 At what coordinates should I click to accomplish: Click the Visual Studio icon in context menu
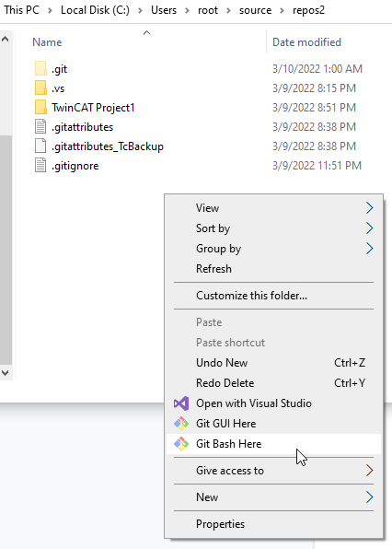click(181, 403)
